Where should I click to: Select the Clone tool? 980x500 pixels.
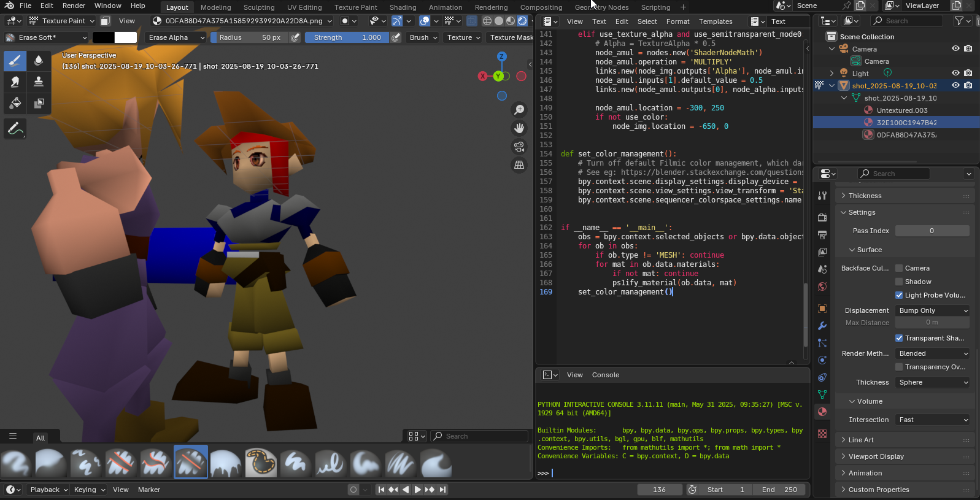pyautogui.click(x=39, y=82)
